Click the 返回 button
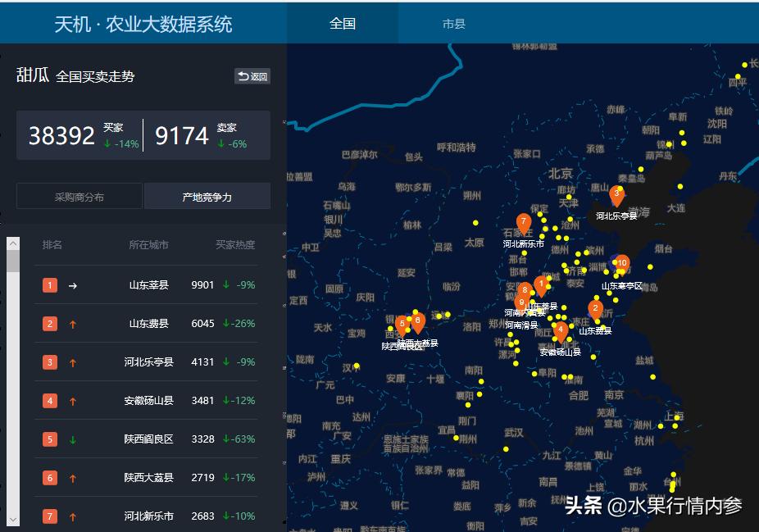The image size is (759, 532). tap(252, 76)
